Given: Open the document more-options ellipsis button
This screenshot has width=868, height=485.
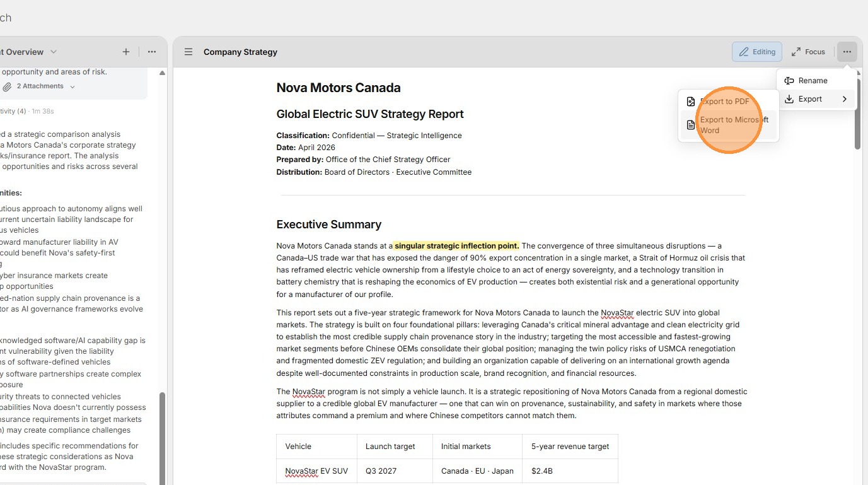Looking at the screenshot, I should click(847, 52).
